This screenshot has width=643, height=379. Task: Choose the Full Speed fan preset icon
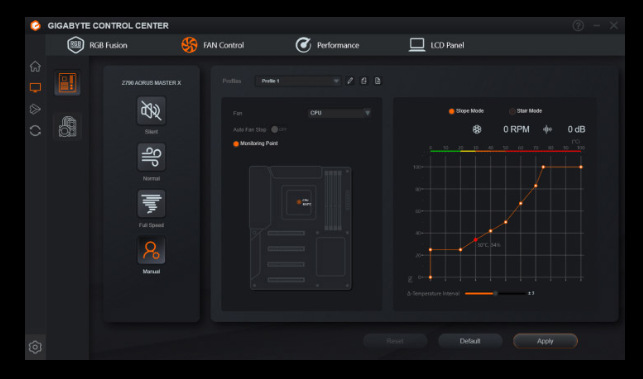pyautogui.click(x=151, y=204)
